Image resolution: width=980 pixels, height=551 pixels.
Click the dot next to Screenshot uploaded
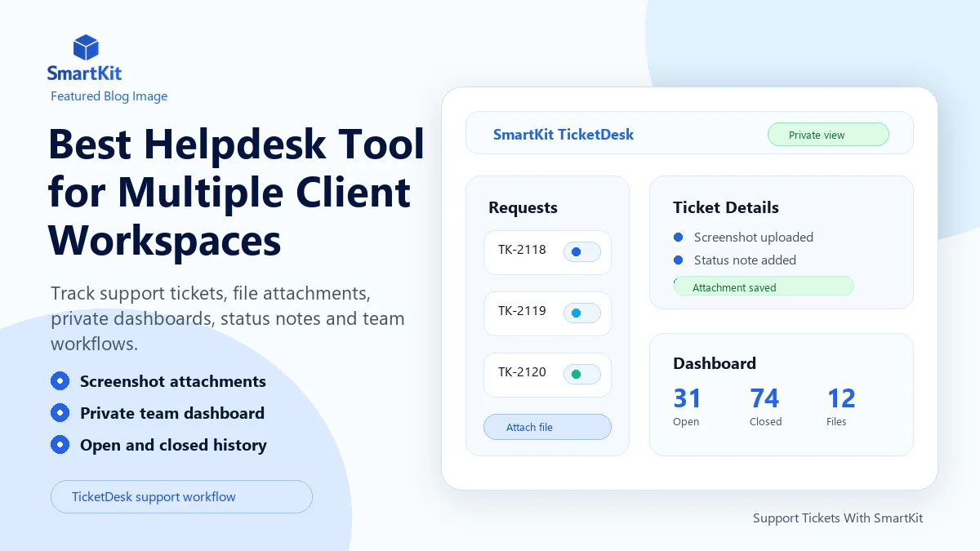[x=678, y=237]
